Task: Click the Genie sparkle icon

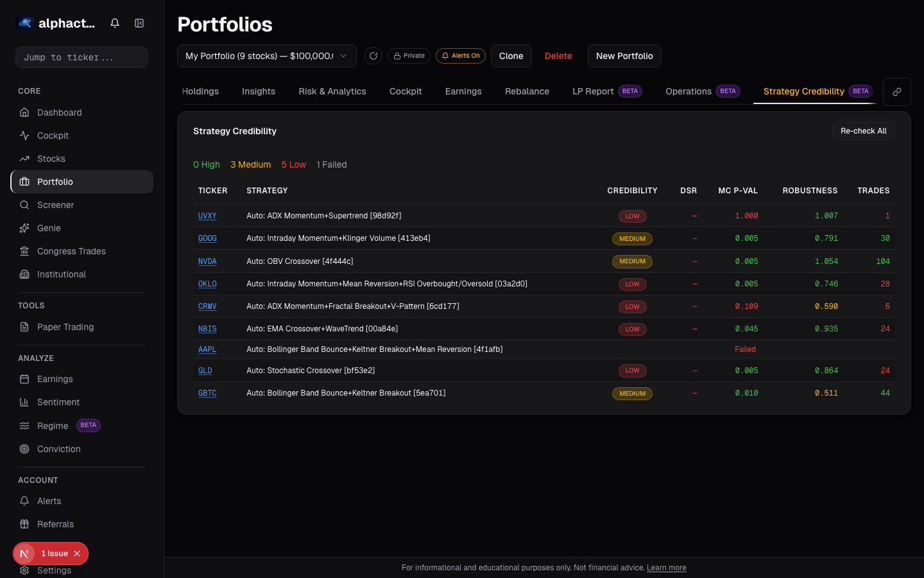Action: (26, 228)
